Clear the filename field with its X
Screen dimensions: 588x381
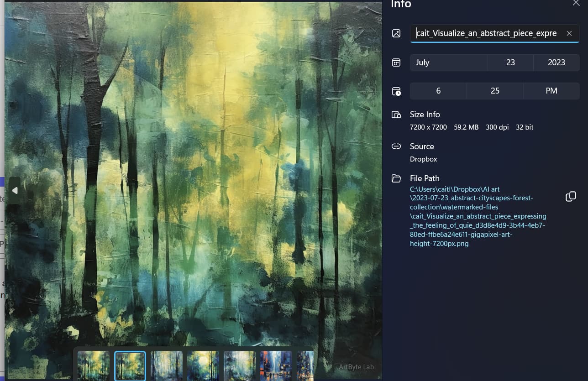pyautogui.click(x=569, y=33)
